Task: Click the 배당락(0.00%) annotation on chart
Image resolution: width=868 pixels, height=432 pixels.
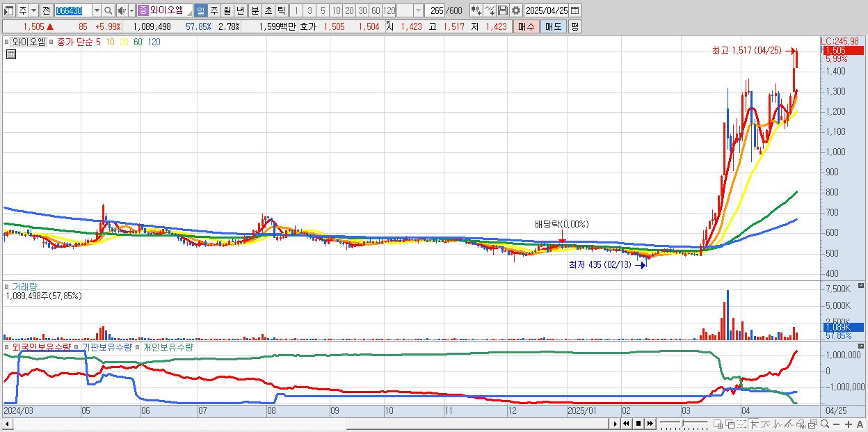Action: pos(561,224)
